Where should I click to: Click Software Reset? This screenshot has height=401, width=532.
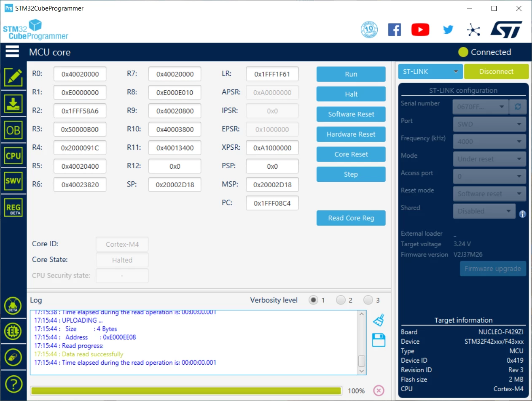pyautogui.click(x=351, y=114)
